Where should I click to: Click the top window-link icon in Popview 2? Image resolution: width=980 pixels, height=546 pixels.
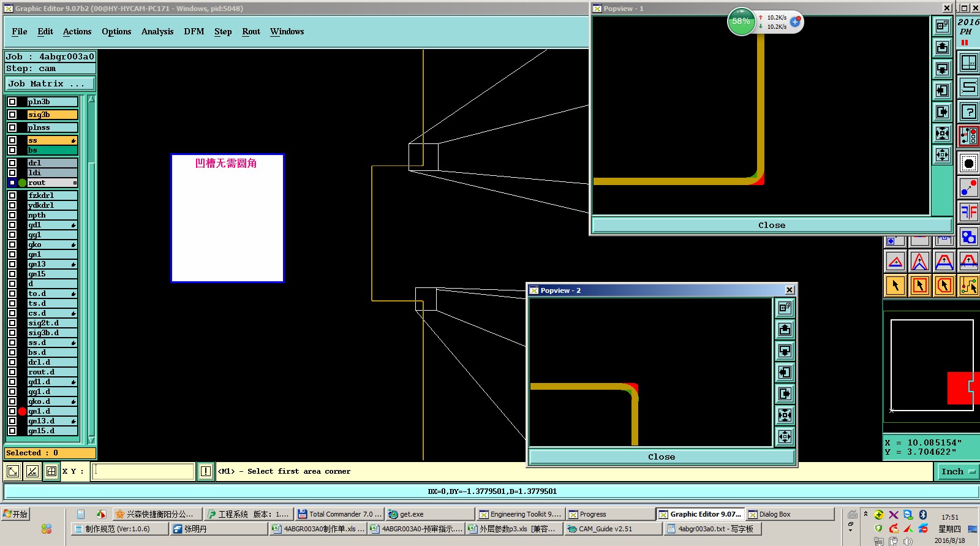[x=785, y=308]
